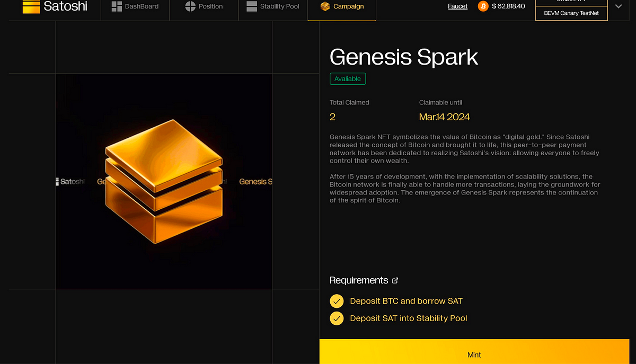
Task: Select the Campaign tab
Action: 342,7
